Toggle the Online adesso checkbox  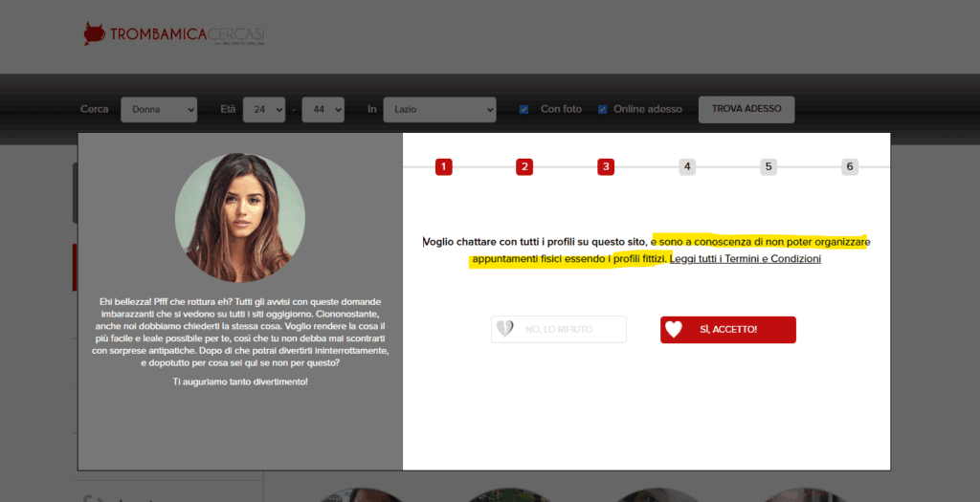click(602, 109)
